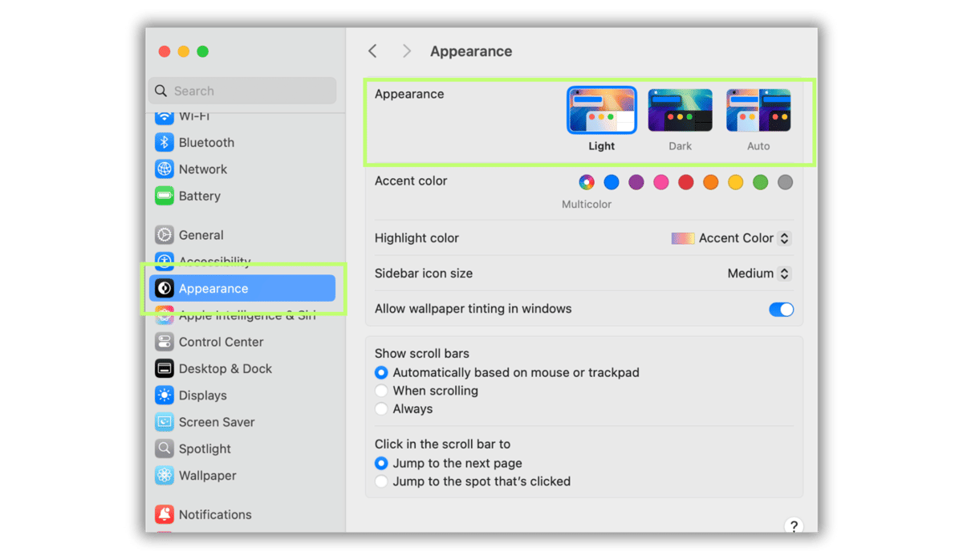This screenshot has width=963, height=560.
Task: Click the Search field in sidebar
Action: pyautogui.click(x=242, y=91)
